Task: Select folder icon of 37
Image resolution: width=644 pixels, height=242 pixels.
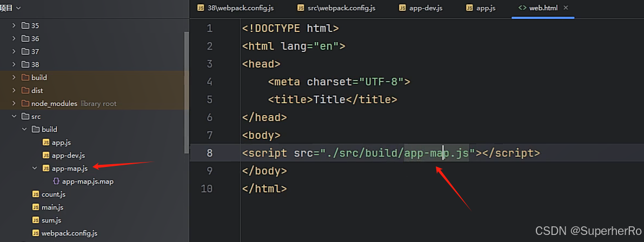Action: click(x=25, y=52)
